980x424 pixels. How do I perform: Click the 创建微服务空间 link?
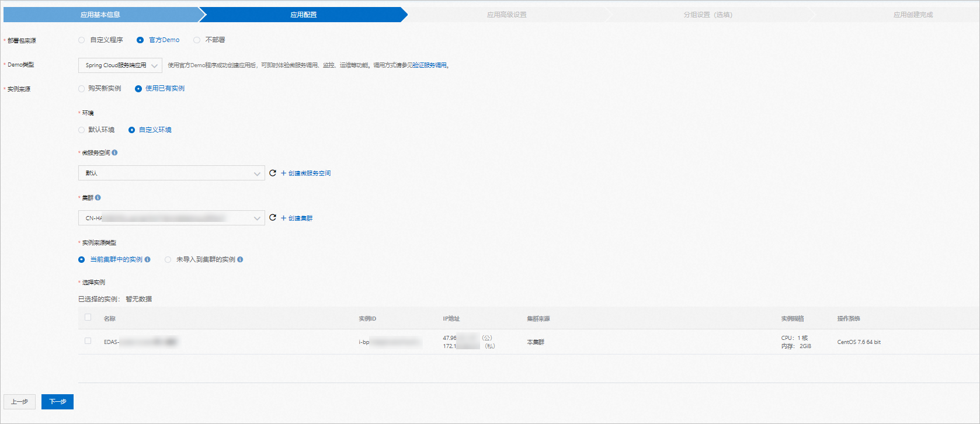[305, 173]
